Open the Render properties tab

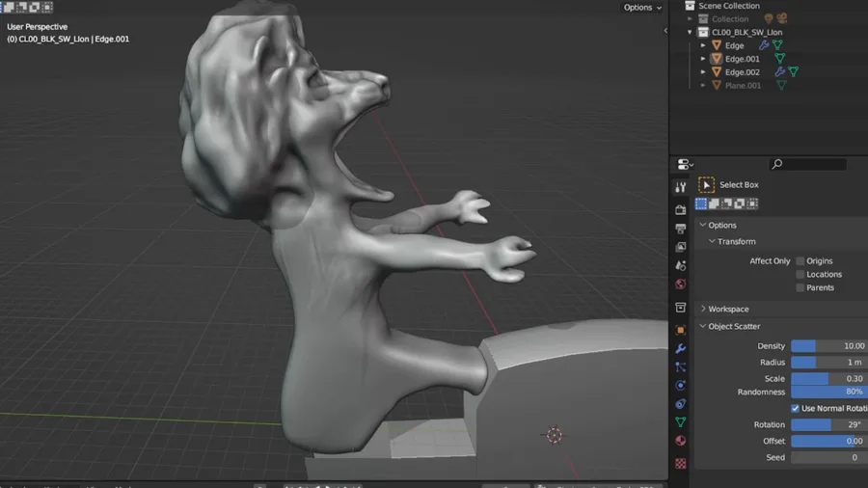[x=680, y=209]
